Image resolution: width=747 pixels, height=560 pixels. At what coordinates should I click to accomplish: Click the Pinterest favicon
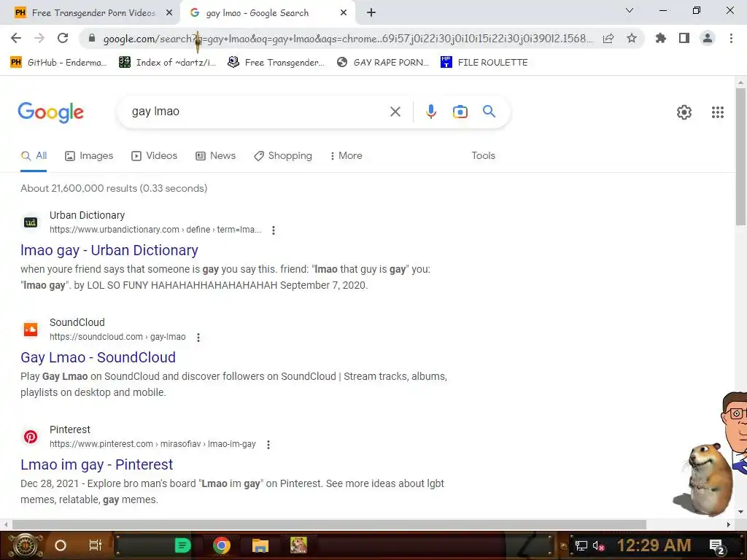tap(31, 437)
